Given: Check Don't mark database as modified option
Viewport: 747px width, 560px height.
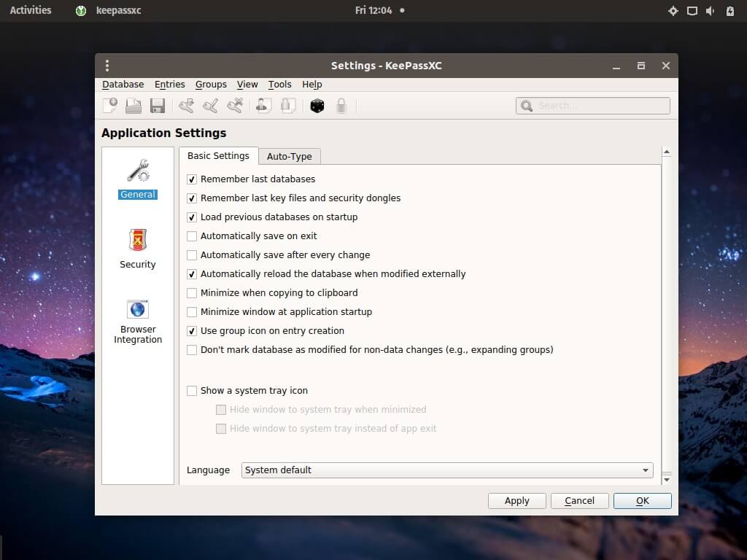Looking at the screenshot, I should tap(192, 350).
